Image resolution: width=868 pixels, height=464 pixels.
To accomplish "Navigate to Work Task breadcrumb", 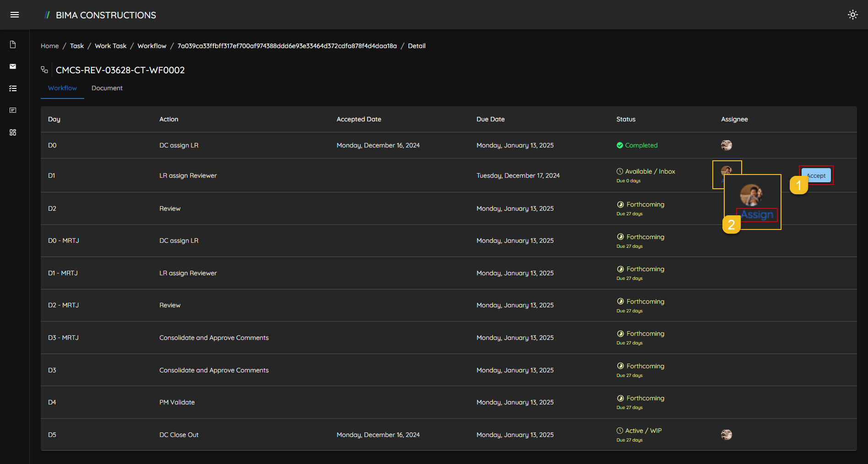I will click(x=110, y=46).
